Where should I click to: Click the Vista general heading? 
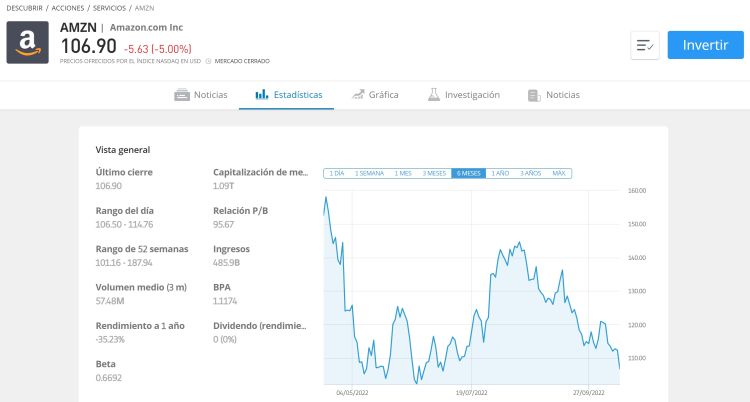click(123, 150)
